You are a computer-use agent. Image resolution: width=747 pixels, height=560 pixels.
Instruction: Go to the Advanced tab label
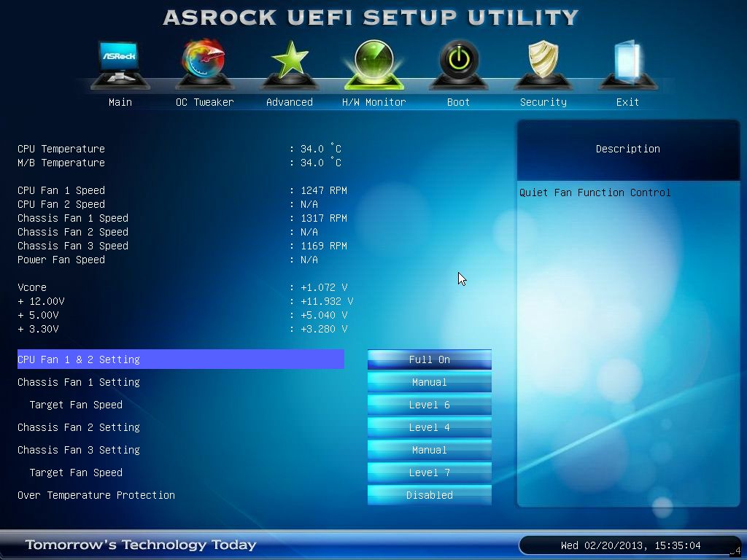point(289,102)
